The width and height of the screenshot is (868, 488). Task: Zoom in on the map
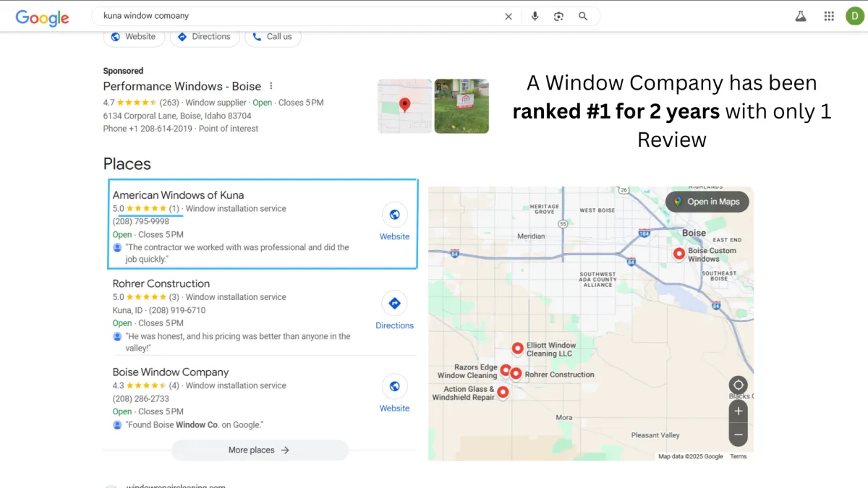738,411
